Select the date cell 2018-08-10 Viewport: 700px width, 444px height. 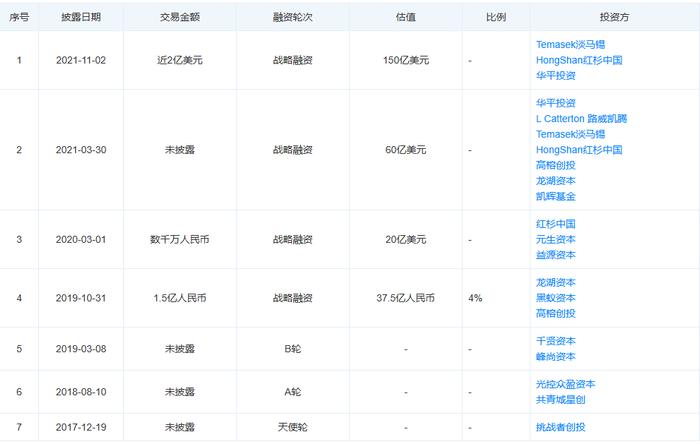tap(81, 392)
